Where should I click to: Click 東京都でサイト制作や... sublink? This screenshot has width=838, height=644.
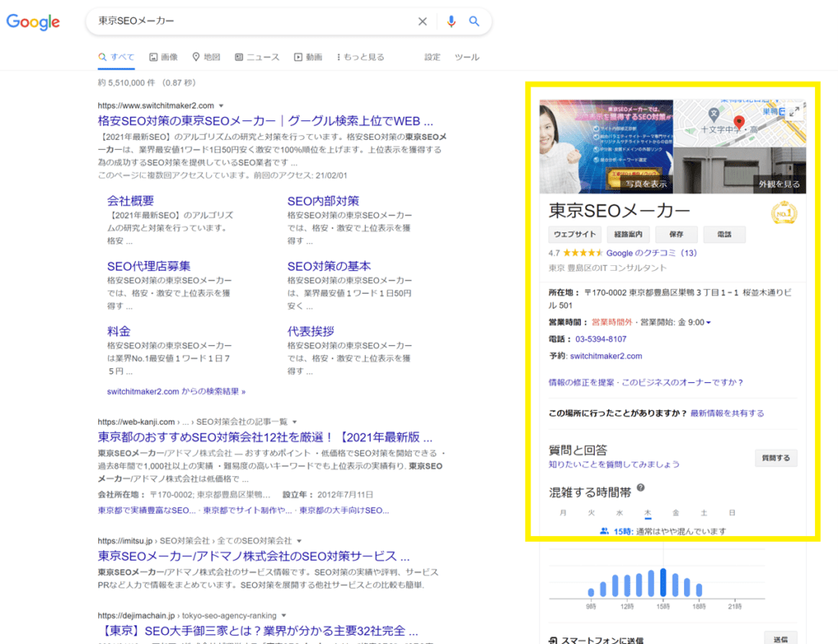tap(247, 511)
